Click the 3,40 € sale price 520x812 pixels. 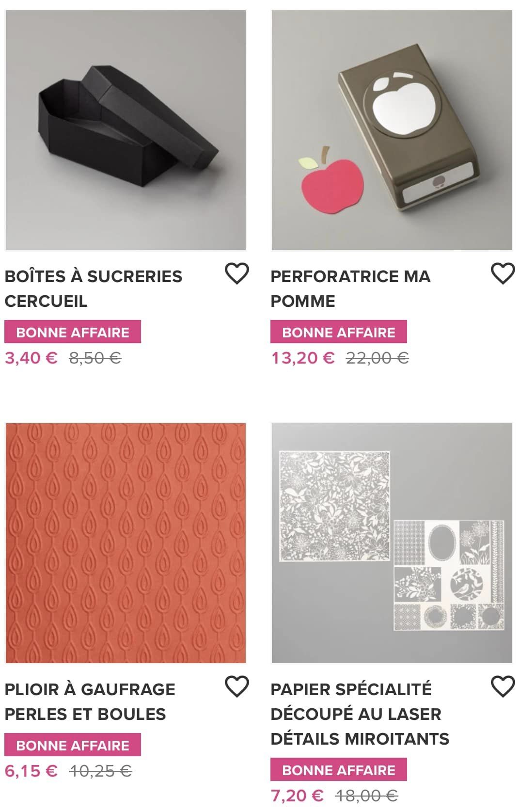[x=31, y=358]
